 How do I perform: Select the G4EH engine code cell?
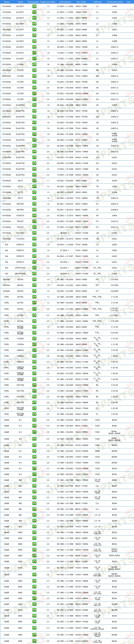pos(114,30)
